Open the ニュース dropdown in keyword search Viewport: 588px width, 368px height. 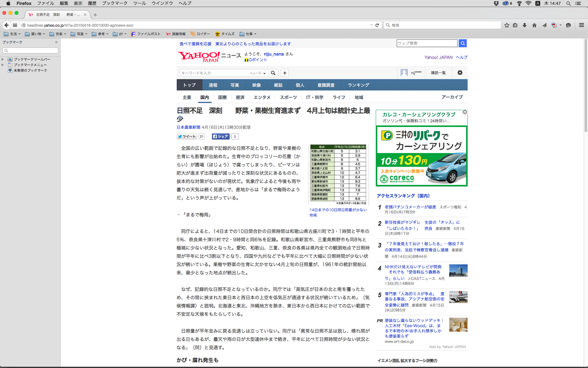tap(258, 73)
